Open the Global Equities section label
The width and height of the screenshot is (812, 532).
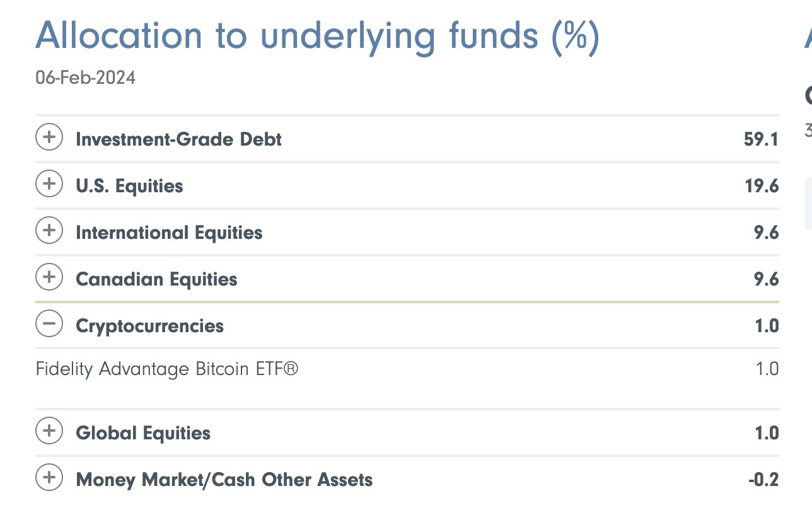(143, 433)
